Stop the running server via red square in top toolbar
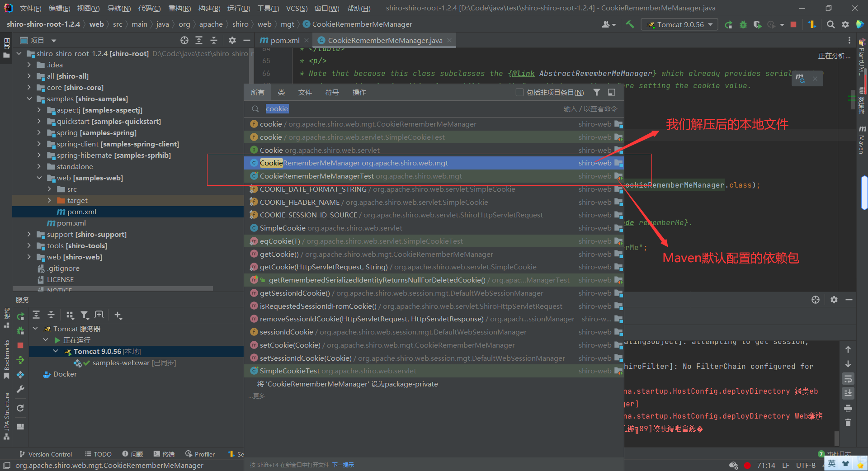This screenshot has height=471, width=868. pyautogui.click(x=793, y=25)
